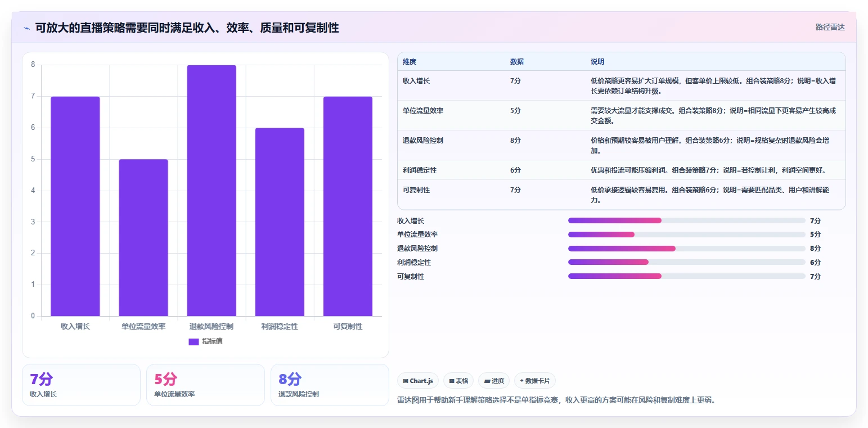The width and height of the screenshot is (868, 428).
Task: Select the Chart.js tag chip
Action: pyautogui.click(x=418, y=381)
